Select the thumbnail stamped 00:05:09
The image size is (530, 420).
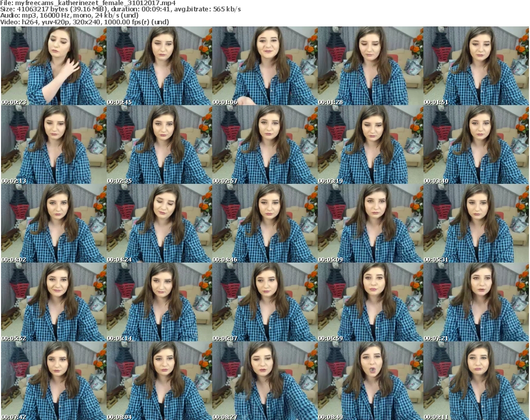click(371, 223)
